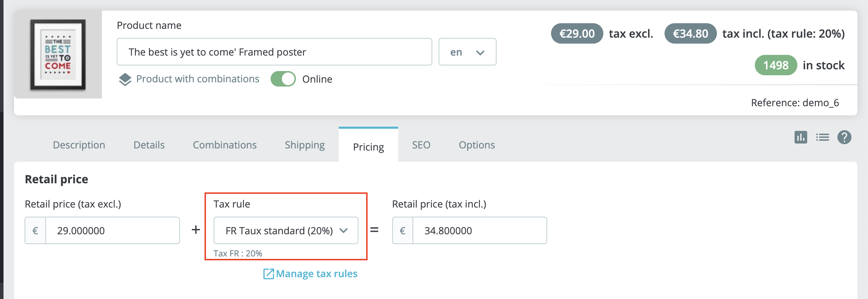This screenshot has height=299, width=868.
Task: Open the SEO tab
Action: point(421,145)
